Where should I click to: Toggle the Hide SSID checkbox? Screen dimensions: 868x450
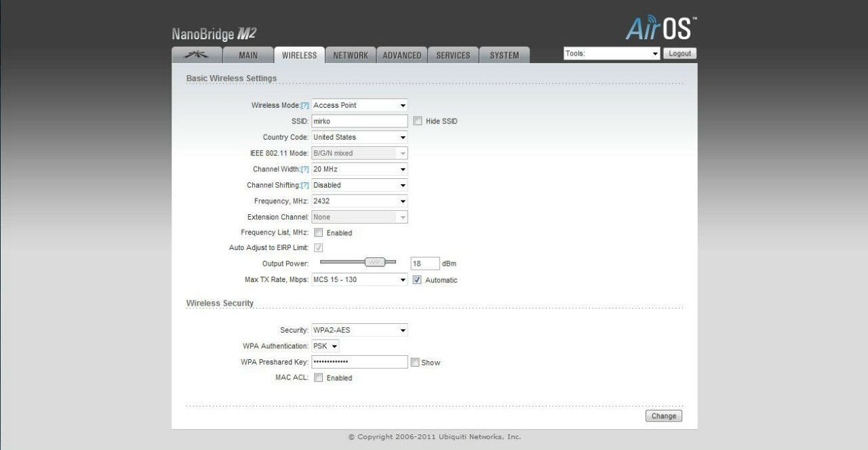(x=418, y=121)
